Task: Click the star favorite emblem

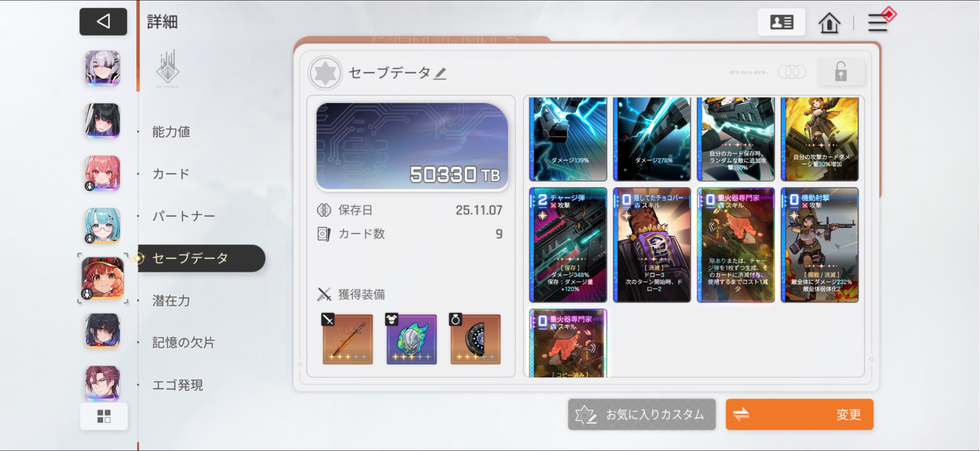Action: pyautogui.click(x=325, y=73)
